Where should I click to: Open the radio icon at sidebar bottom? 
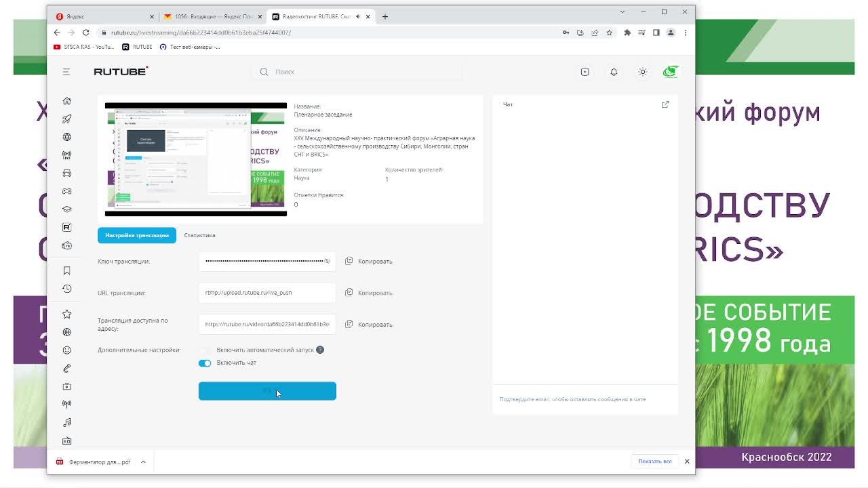click(x=66, y=441)
